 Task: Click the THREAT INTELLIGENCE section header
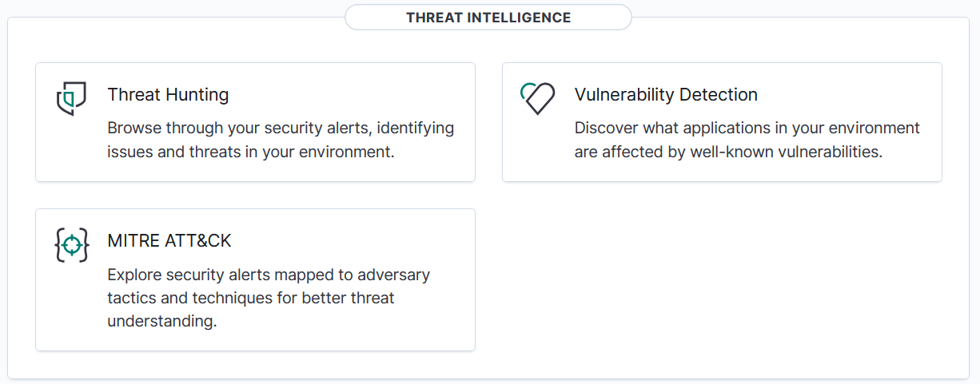488,18
